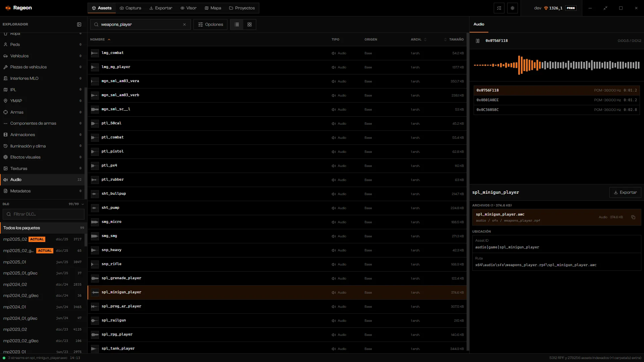Open the settings gear icon
Screen dimensions: 644x362
click(x=513, y=8)
